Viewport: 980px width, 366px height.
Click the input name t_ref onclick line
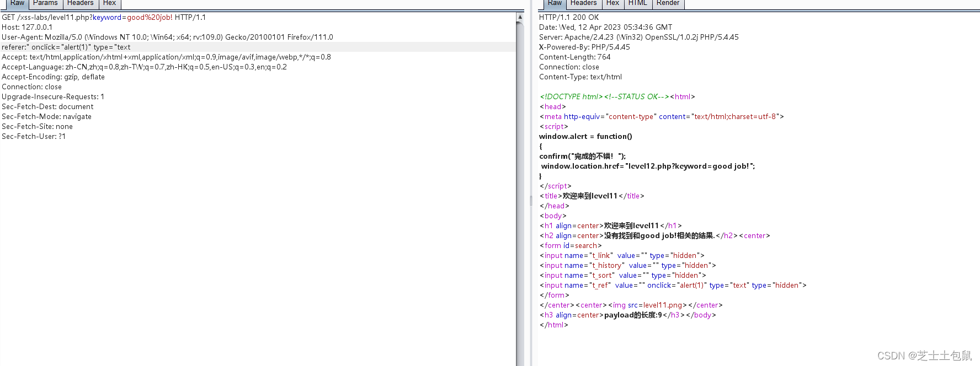point(673,285)
